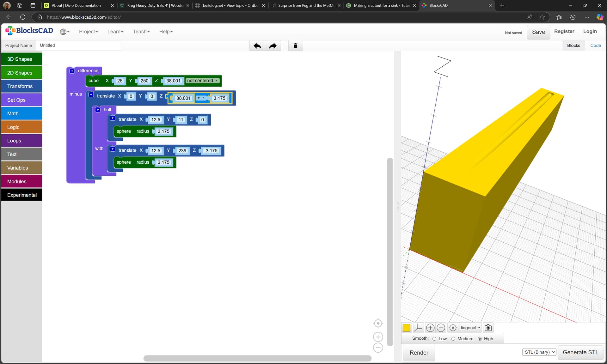Click the workspace horizontal scrollbar
Image resolution: width=607 pixels, height=364 pixels.
tap(257, 358)
